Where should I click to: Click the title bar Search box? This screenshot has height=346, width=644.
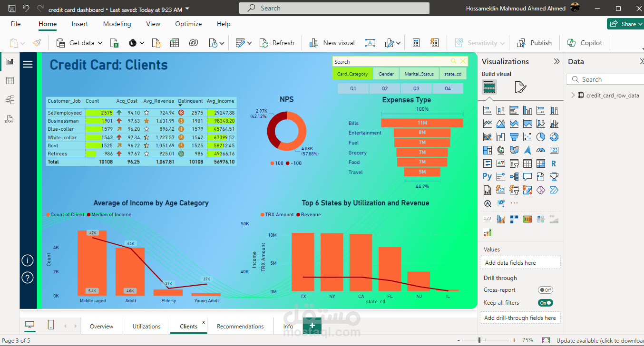coord(334,8)
